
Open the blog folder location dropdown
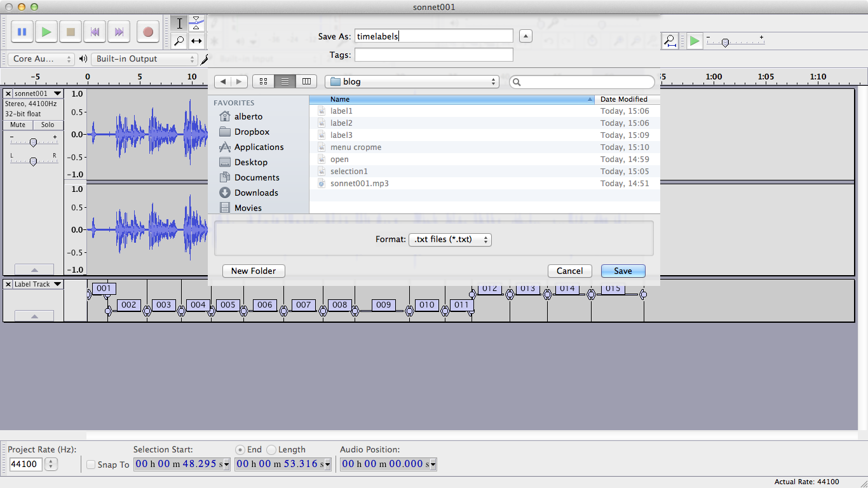[412, 81]
